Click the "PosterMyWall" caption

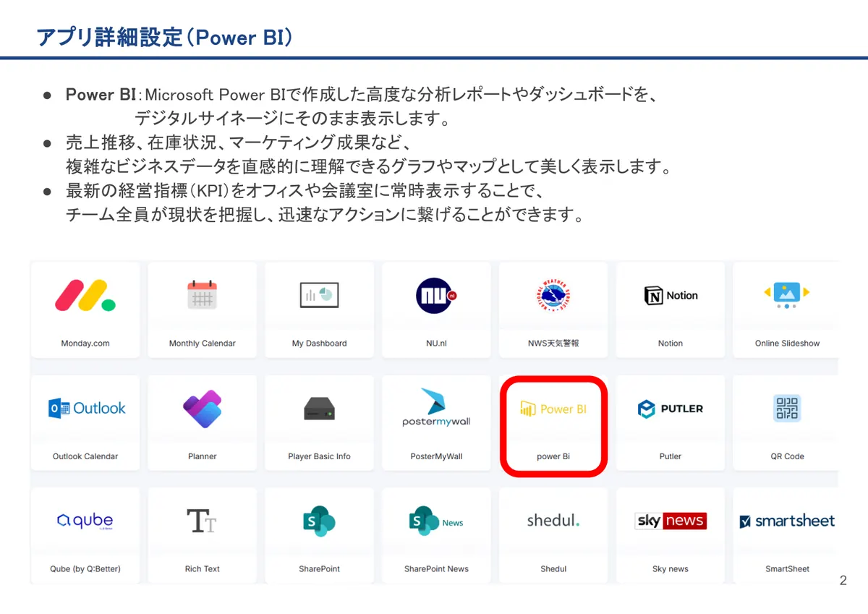click(x=436, y=456)
